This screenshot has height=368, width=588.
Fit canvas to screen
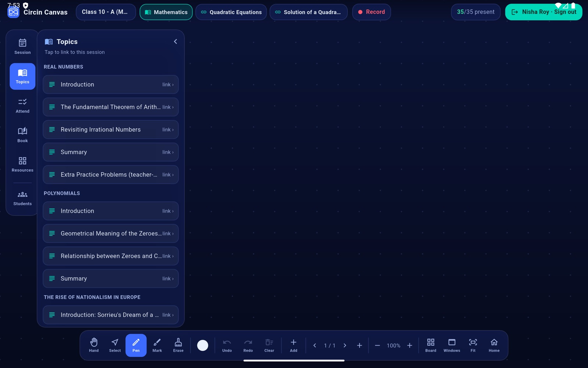pos(473,345)
